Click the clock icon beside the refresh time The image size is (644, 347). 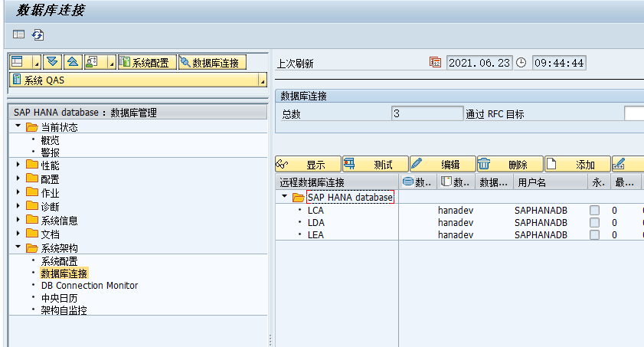pyautogui.click(x=521, y=63)
